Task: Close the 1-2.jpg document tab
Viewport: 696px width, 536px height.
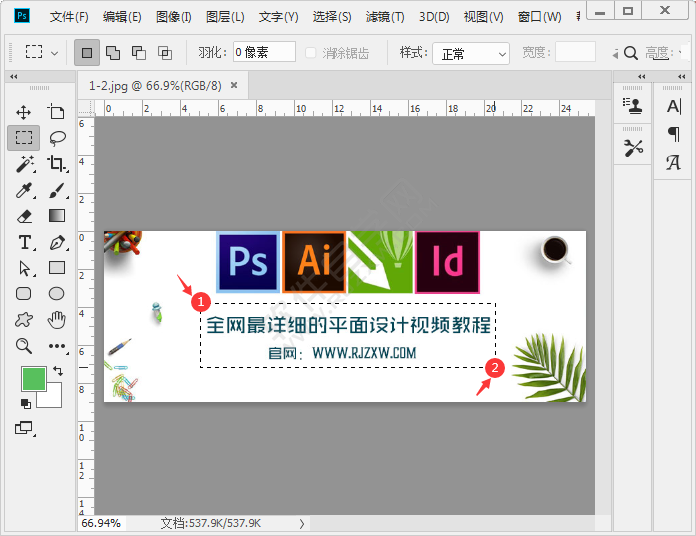Action: point(234,86)
